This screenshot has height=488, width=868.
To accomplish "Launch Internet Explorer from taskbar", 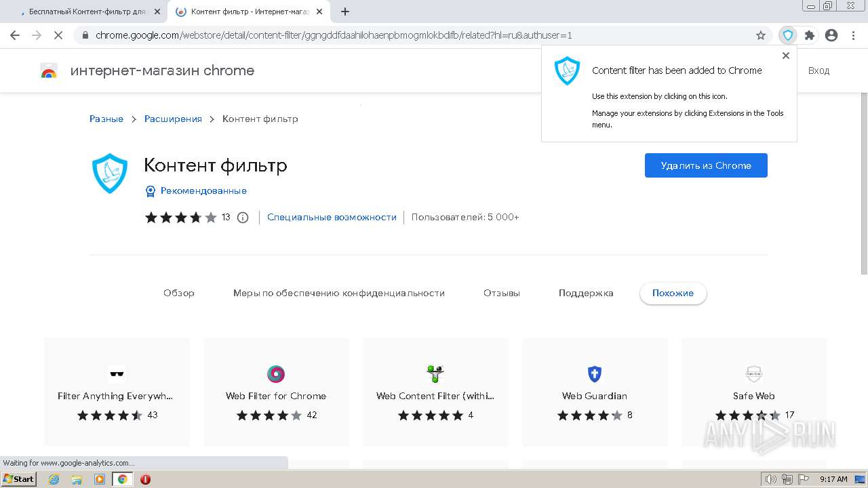I will 54,479.
